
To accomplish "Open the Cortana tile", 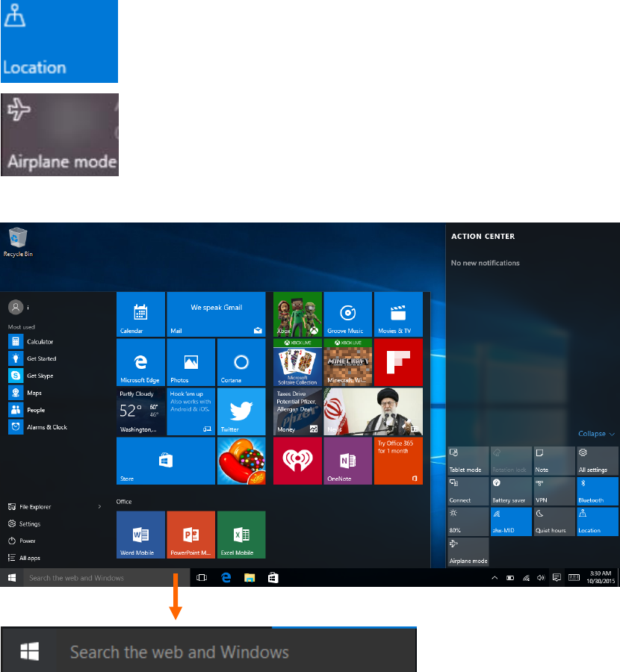I will click(x=241, y=363).
